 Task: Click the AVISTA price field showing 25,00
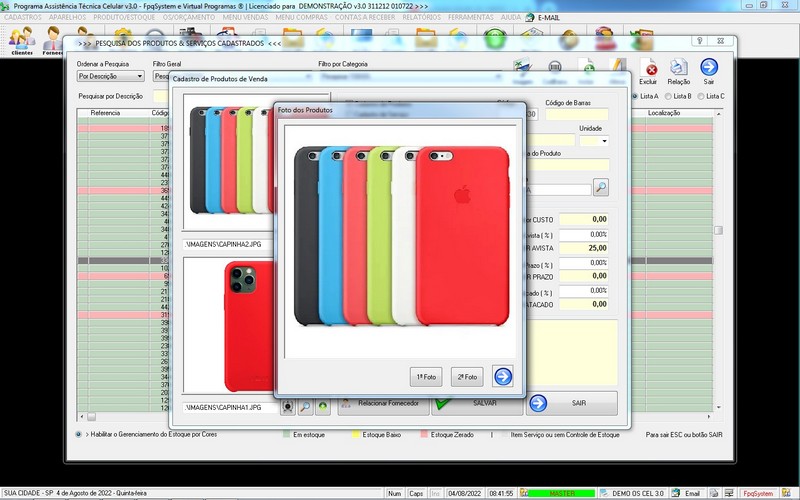[584, 248]
